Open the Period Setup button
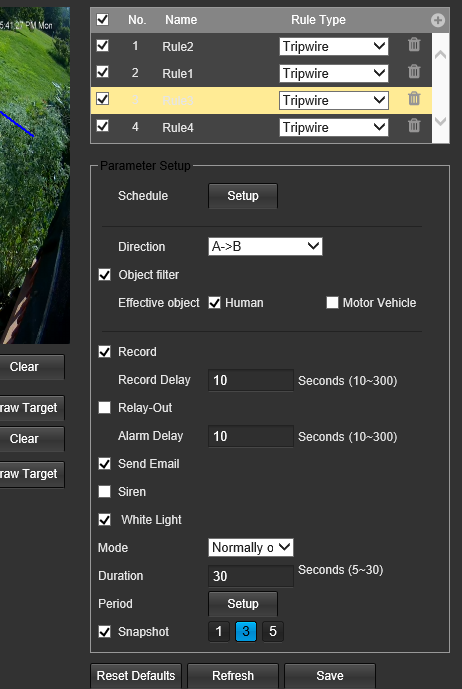 243,604
